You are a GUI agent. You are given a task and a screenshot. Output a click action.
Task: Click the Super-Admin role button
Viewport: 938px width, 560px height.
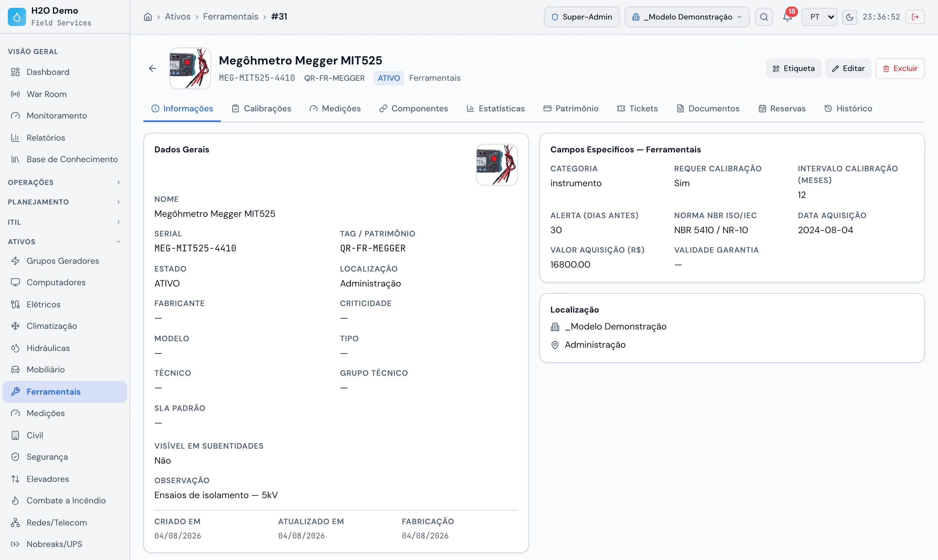tap(581, 17)
